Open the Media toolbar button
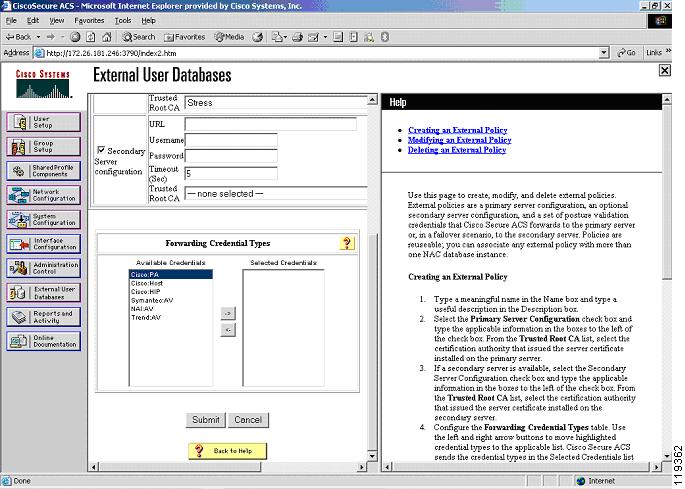 pos(229,37)
